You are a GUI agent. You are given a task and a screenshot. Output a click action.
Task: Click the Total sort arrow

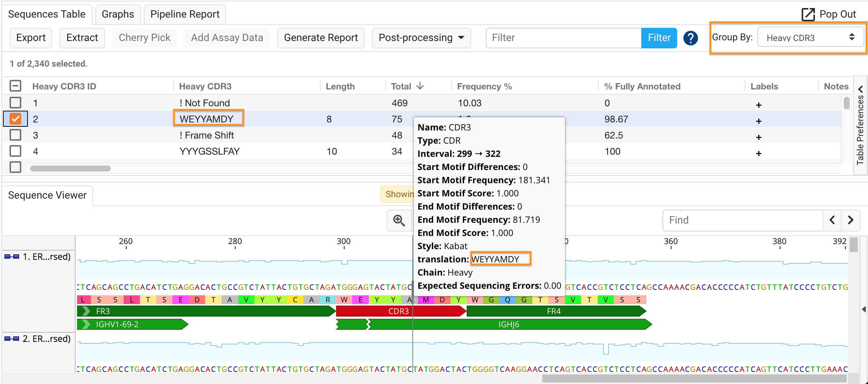click(420, 86)
